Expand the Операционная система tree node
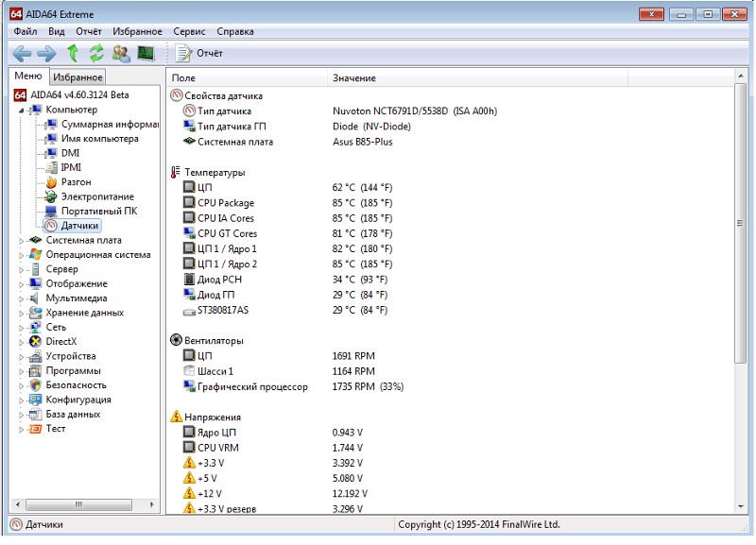Viewport: 756px width, 545px height. tap(21, 255)
